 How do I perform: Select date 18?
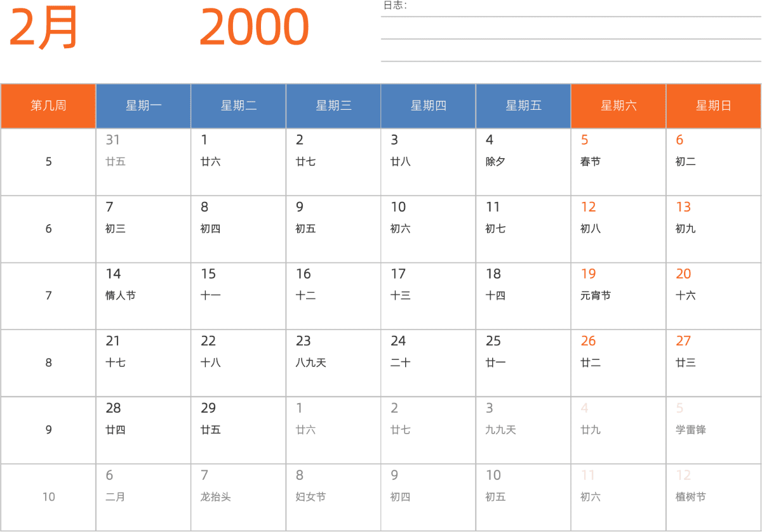493,274
